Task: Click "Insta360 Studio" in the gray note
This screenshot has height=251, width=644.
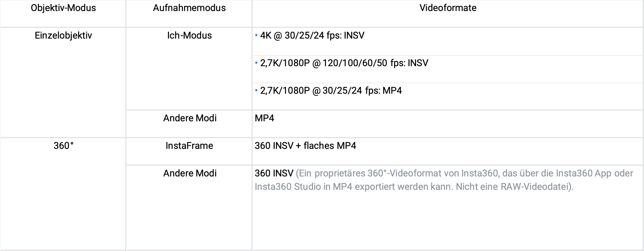Action: point(288,187)
